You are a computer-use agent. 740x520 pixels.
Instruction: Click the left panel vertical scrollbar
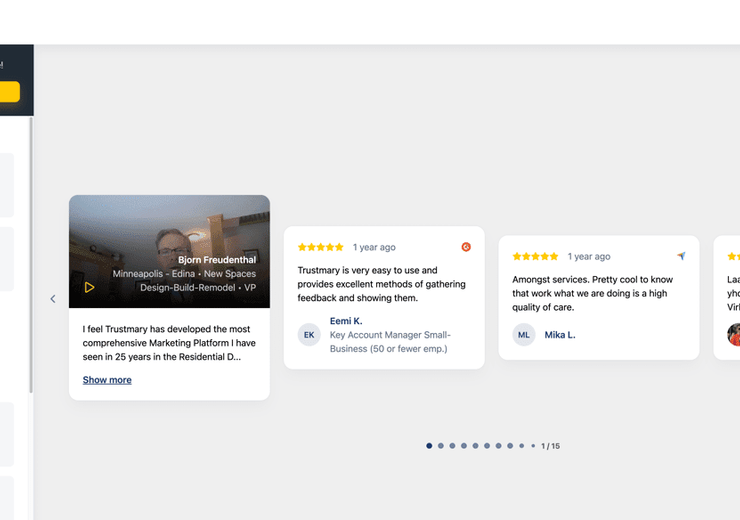pos(31,255)
